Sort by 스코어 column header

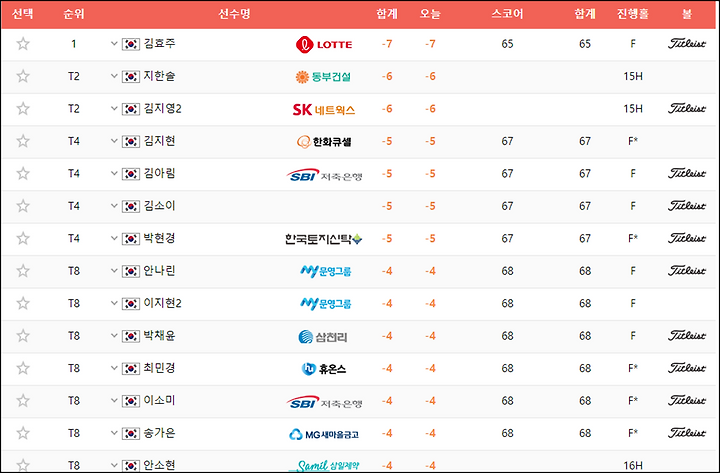(x=507, y=14)
